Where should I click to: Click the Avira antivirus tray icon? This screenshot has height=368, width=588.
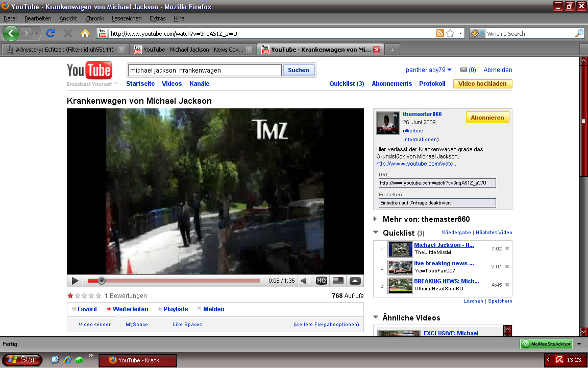pyautogui.click(x=559, y=360)
